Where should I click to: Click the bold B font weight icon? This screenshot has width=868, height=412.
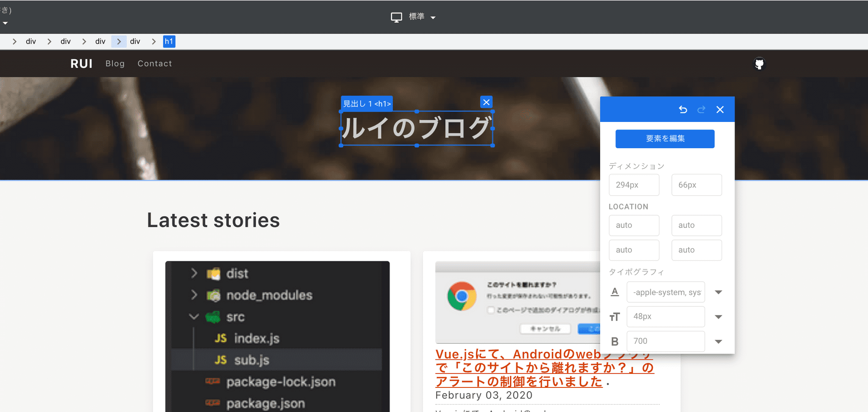tap(615, 341)
